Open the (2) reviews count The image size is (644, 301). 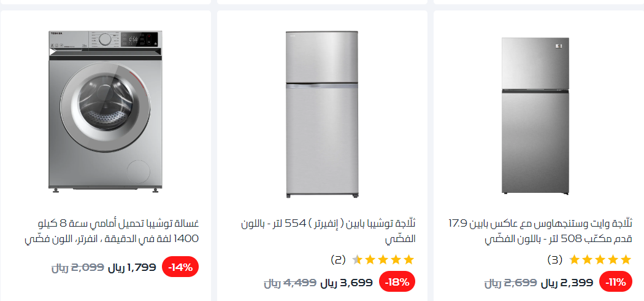pyautogui.click(x=338, y=260)
